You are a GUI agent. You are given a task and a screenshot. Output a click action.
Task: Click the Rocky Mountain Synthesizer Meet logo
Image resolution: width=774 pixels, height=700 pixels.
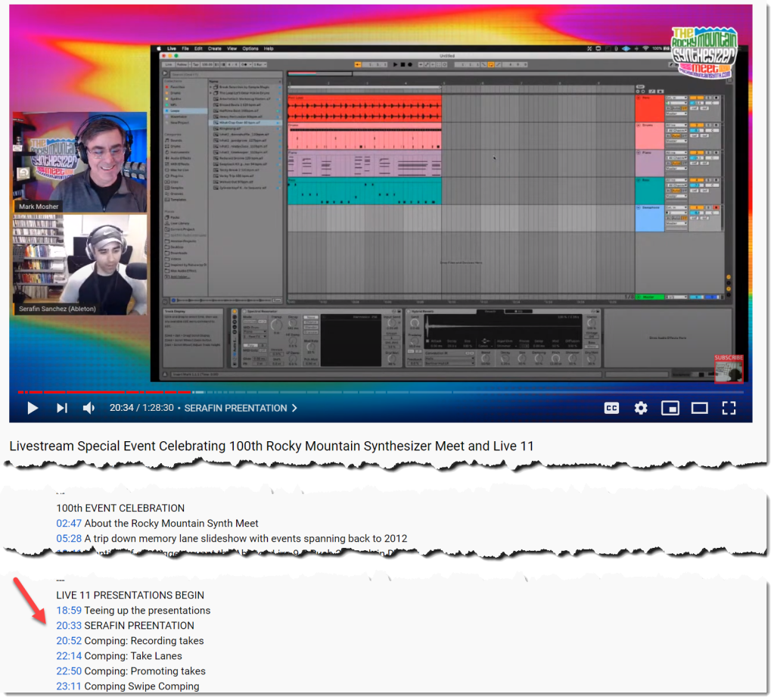point(704,53)
